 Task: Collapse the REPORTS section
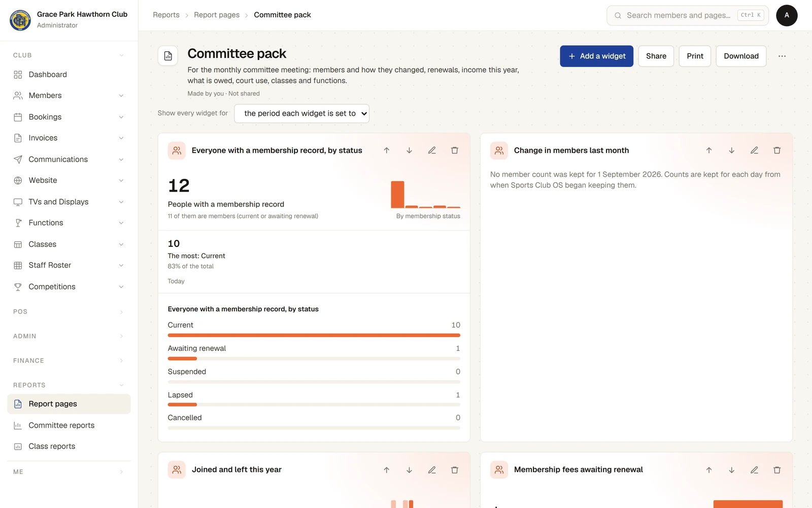tap(69, 385)
